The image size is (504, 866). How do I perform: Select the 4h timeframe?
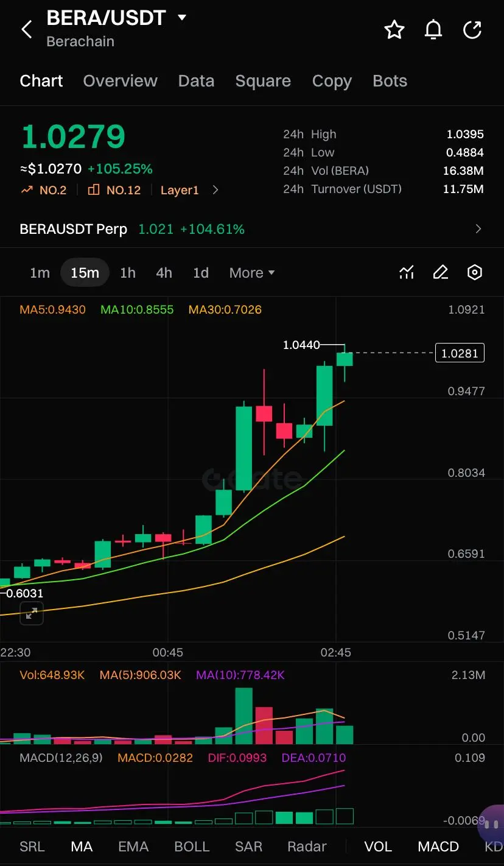coord(164,273)
